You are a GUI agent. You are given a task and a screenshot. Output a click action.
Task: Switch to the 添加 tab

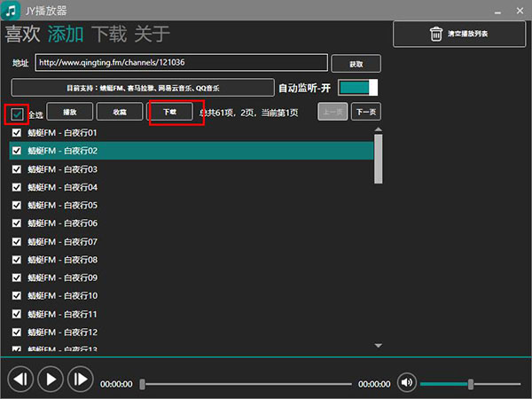[x=66, y=34]
